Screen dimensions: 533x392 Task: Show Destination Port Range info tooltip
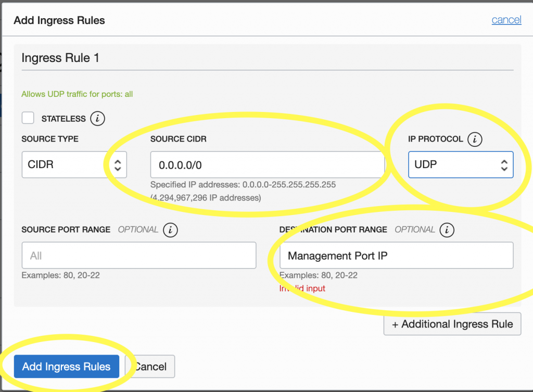447,230
